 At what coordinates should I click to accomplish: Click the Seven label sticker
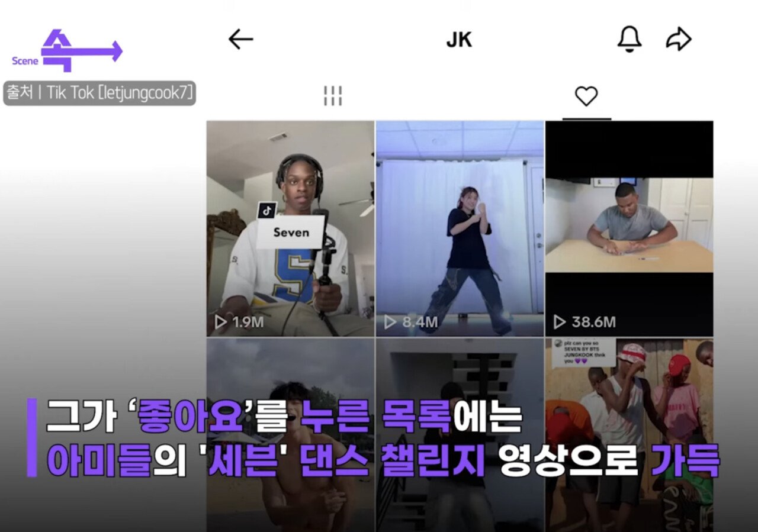click(x=291, y=232)
